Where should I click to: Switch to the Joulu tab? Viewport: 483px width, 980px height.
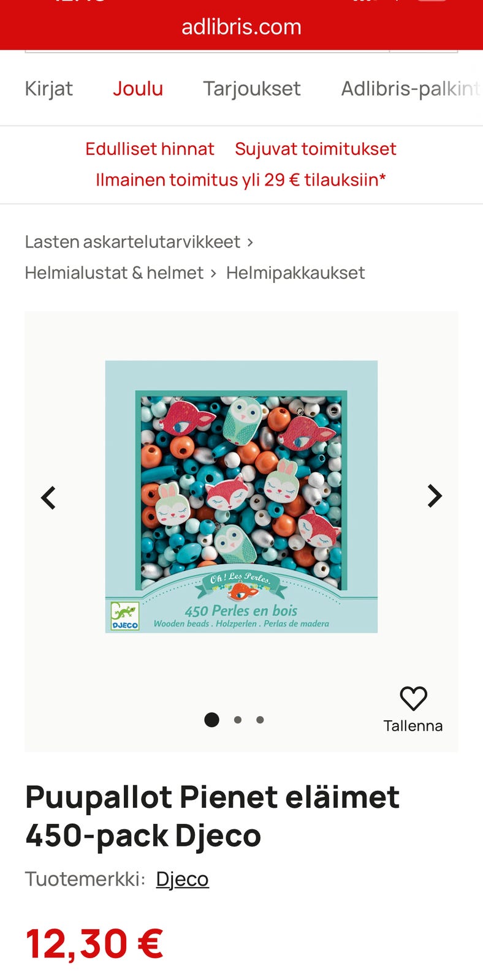pyautogui.click(x=138, y=89)
